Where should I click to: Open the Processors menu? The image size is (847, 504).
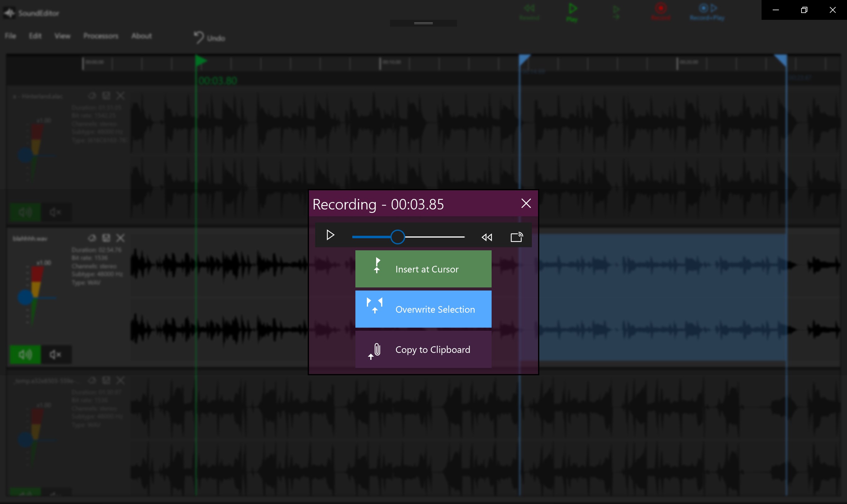tap(101, 36)
